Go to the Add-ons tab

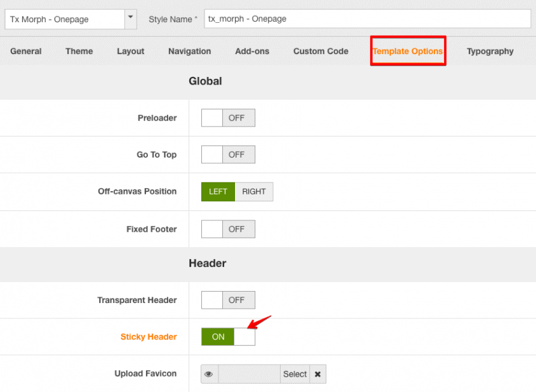252,51
